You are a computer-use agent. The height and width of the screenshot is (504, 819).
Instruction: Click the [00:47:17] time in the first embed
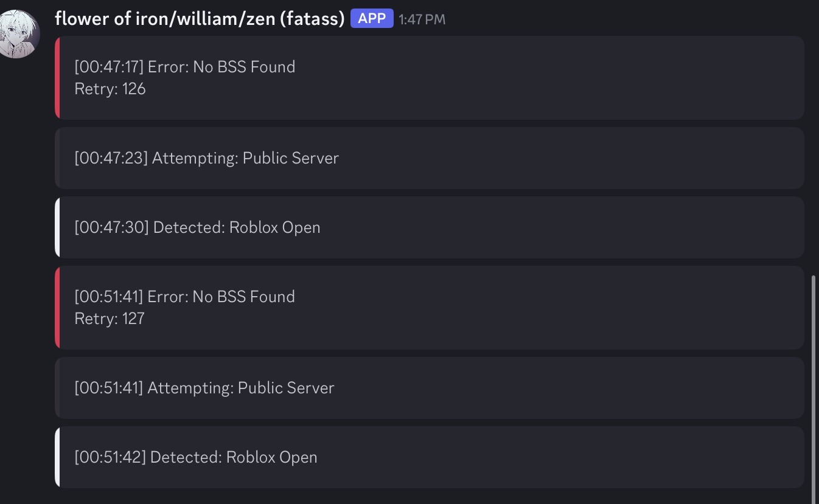click(x=109, y=67)
